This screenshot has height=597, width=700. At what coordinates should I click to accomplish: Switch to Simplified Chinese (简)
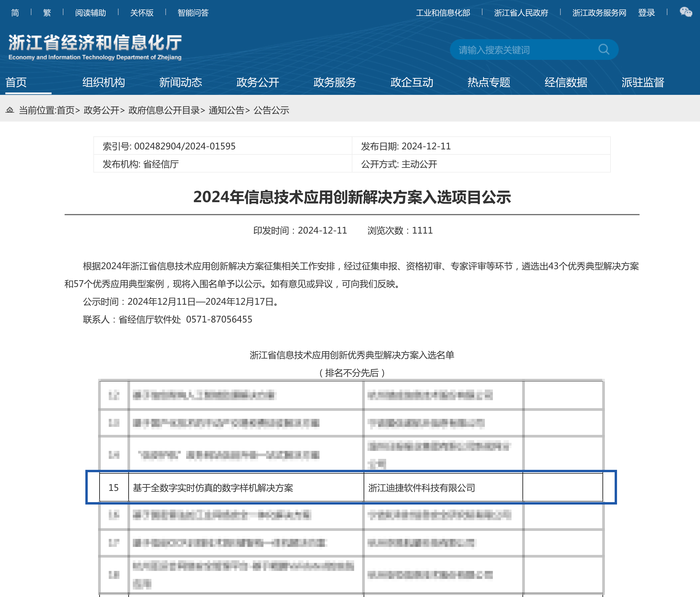(15, 13)
